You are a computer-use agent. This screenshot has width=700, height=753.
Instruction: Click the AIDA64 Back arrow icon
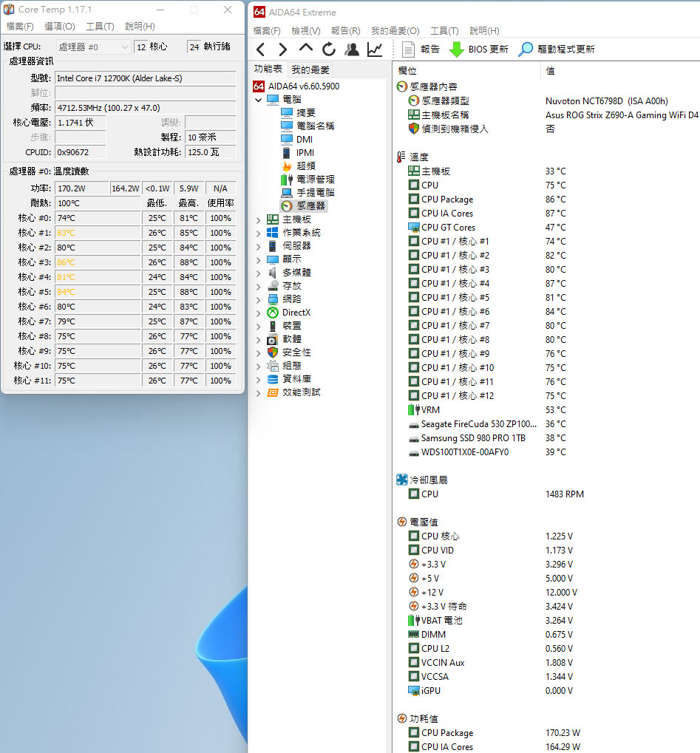click(260, 50)
